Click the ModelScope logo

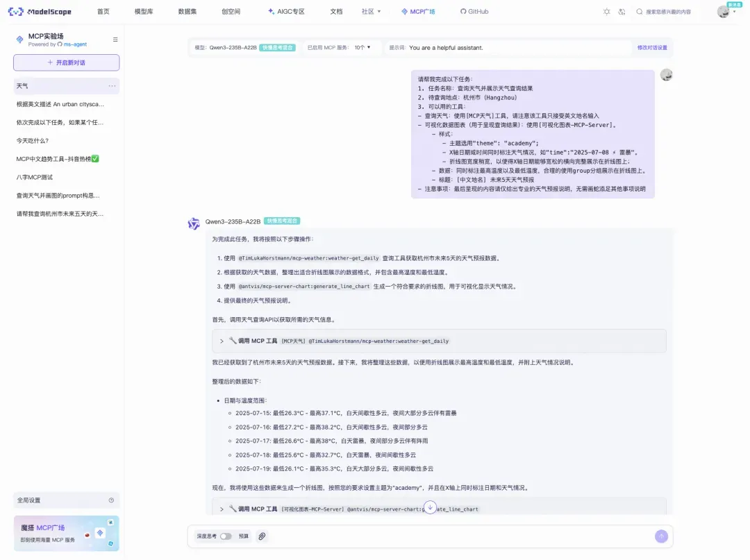pos(40,12)
